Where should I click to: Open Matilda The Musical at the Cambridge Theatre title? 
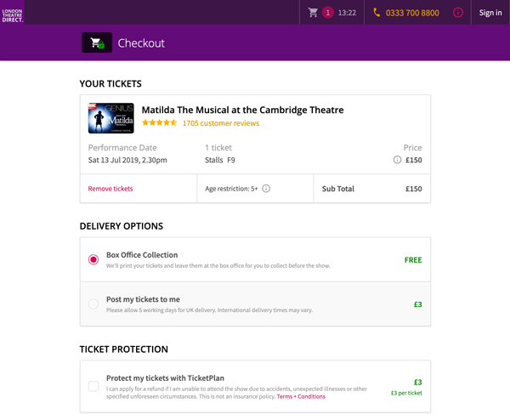(x=242, y=110)
